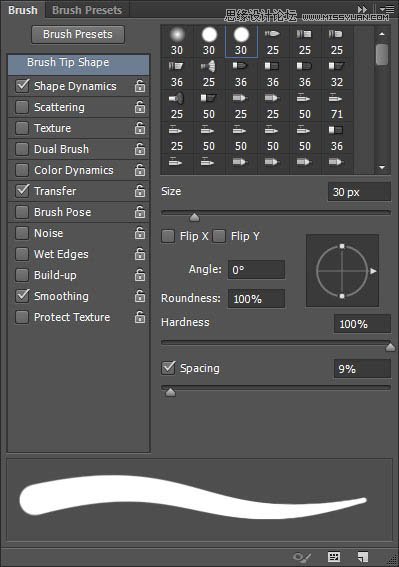The height and width of the screenshot is (567, 399).
Task: Enable the Brush Pose checkbox
Action: (22, 212)
